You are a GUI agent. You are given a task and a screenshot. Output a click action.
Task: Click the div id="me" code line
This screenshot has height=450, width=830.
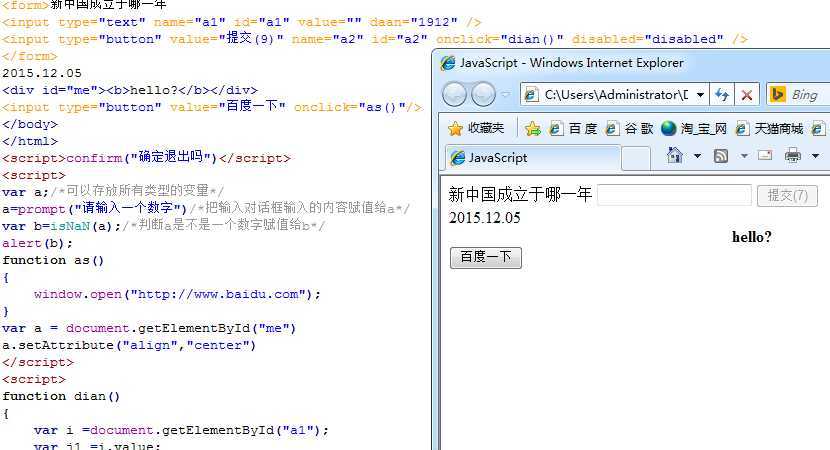point(130,90)
